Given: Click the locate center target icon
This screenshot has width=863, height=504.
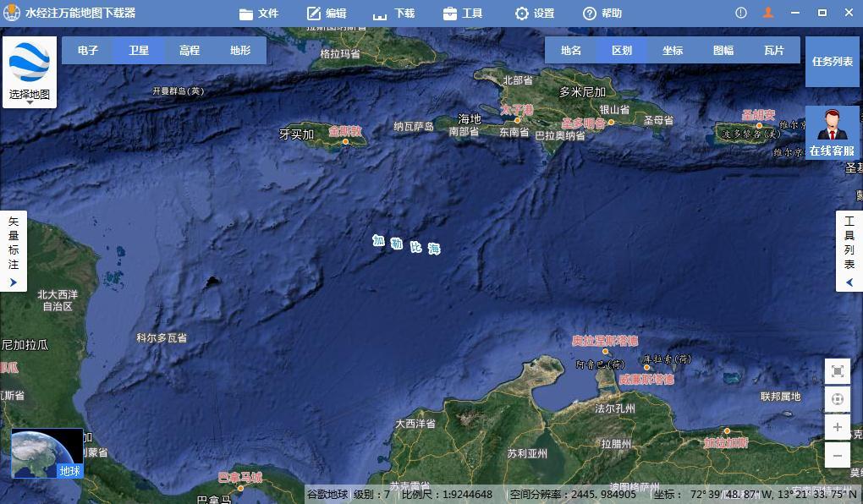Looking at the screenshot, I should click(837, 399).
